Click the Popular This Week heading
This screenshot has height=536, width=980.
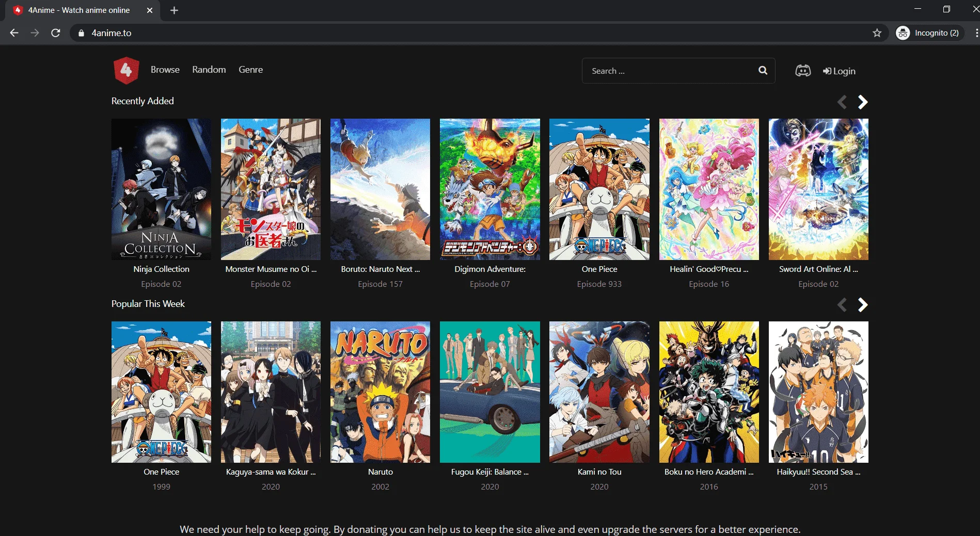tap(148, 304)
